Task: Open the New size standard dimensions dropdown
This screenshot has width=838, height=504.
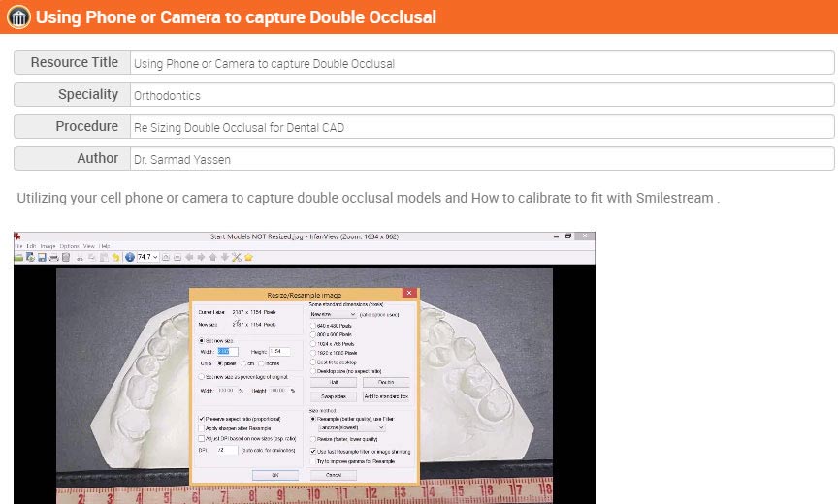Action: click(x=333, y=314)
